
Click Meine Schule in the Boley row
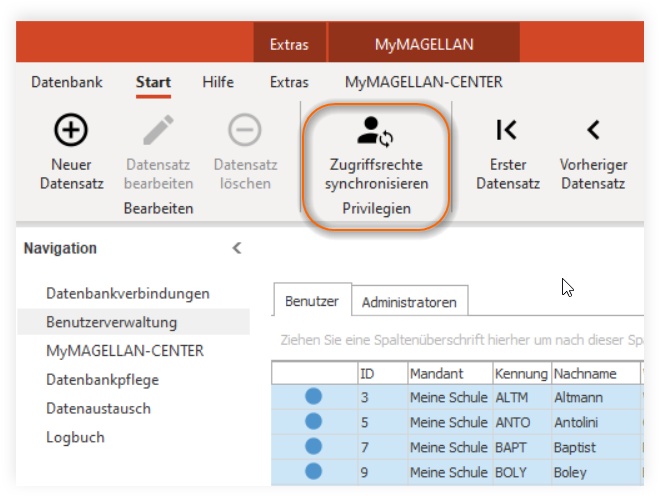(x=449, y=472)
